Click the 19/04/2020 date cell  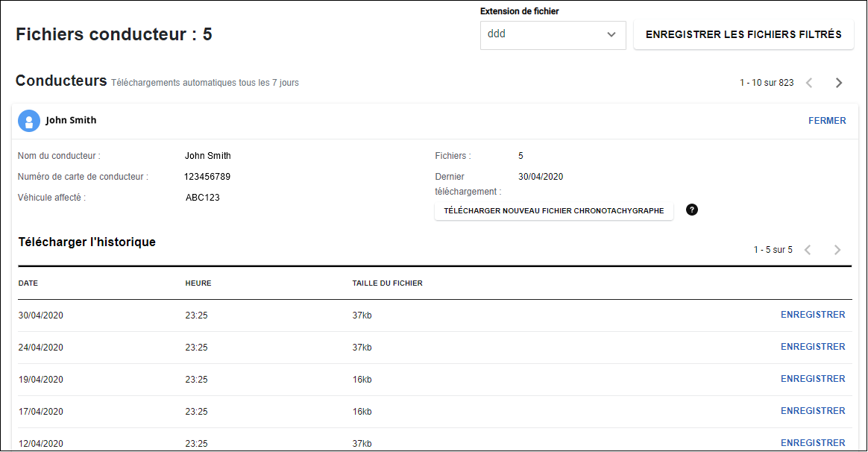pos(40,380)
